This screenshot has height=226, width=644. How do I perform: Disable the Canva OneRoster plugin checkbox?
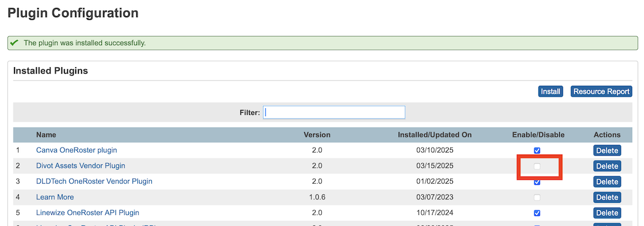pos(537,151)
